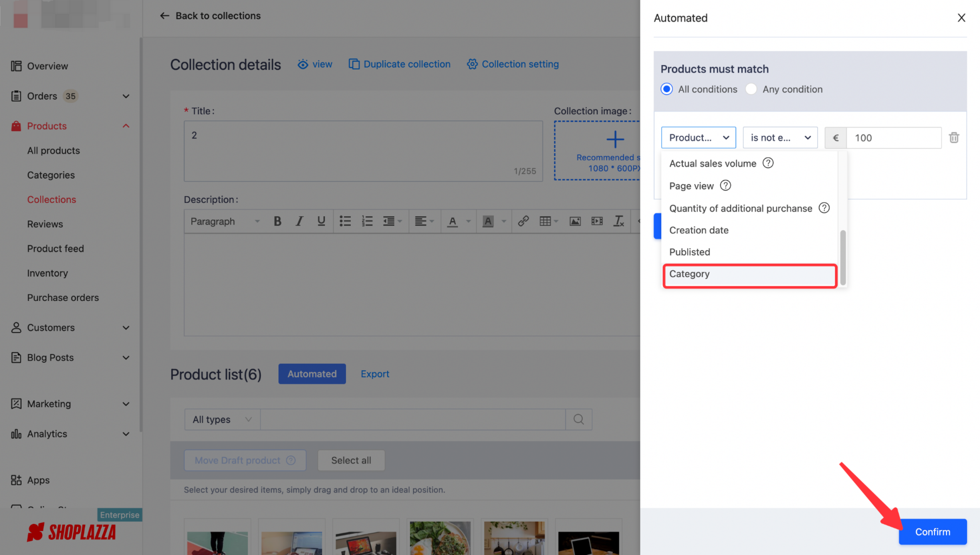The image size is (980, 555).
Task: Choose Creation date from the condition list
Action: point(749,230)
